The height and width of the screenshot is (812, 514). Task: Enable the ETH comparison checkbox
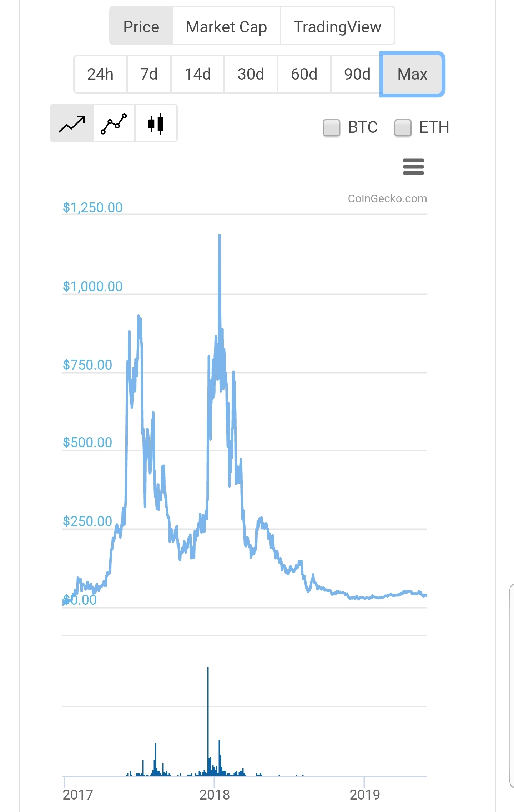(x=403, y=128)
